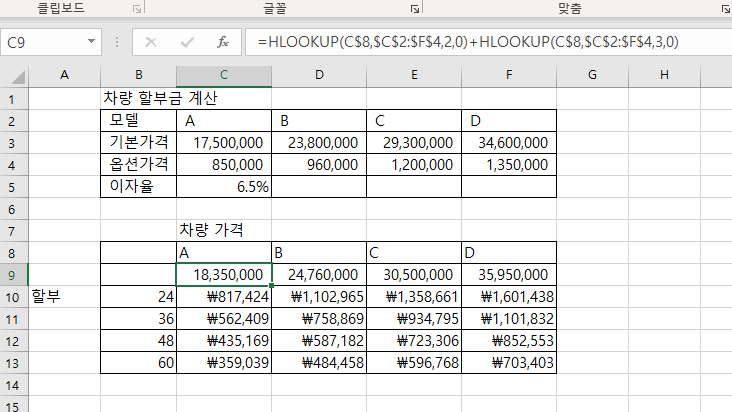Click the cell showing ₩1,102,965
Image resolution: width=732 pixels, height=412 pixels.
(x=319, y=297)
